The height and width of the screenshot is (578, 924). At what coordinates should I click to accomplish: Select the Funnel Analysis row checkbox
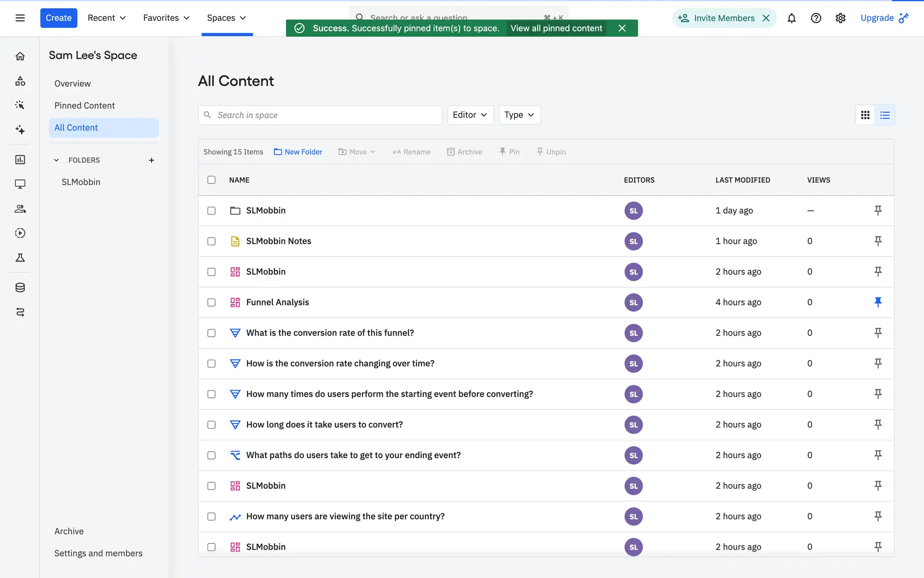coord(211,302)
